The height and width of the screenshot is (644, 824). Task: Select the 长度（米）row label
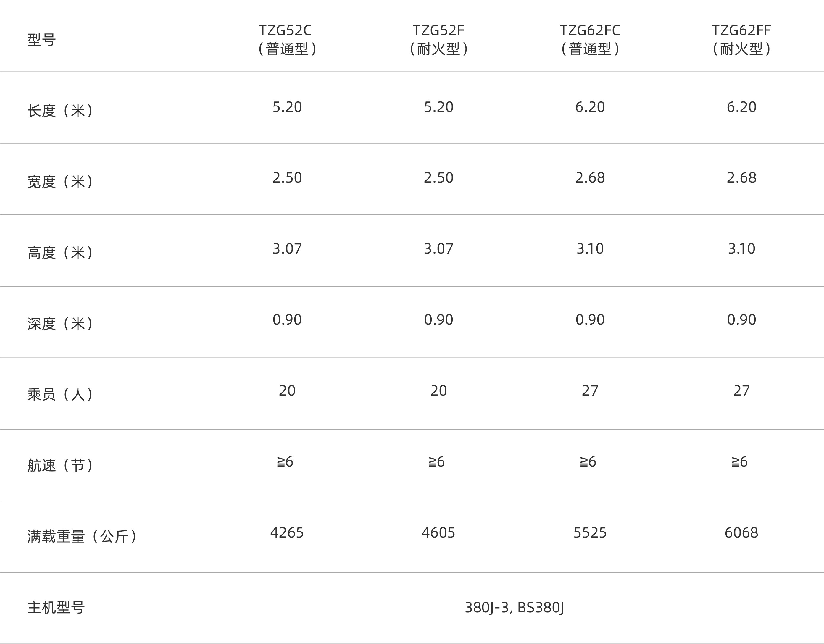(60, 111)
